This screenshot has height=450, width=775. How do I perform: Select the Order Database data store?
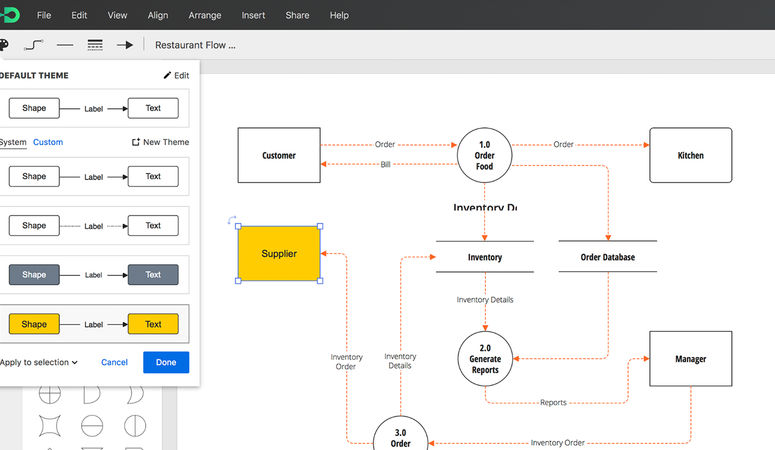[607, 257]
